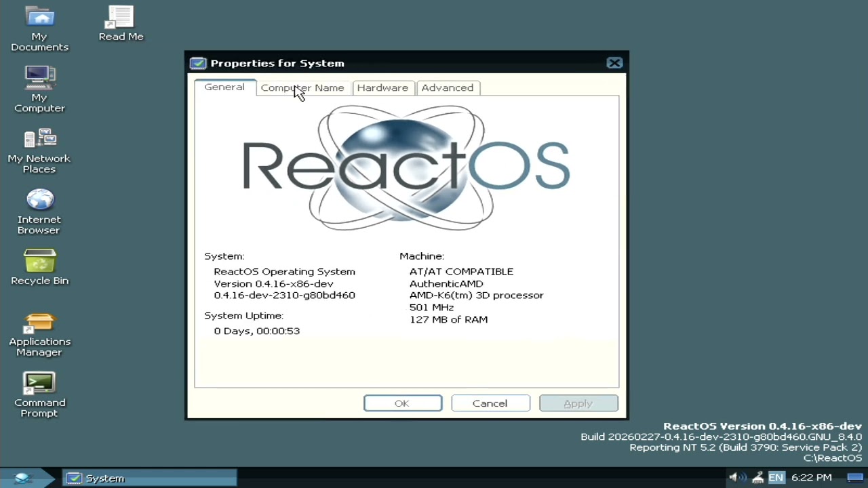Switch to the General tab
868x488 pixels.
(x=224, y=87)
